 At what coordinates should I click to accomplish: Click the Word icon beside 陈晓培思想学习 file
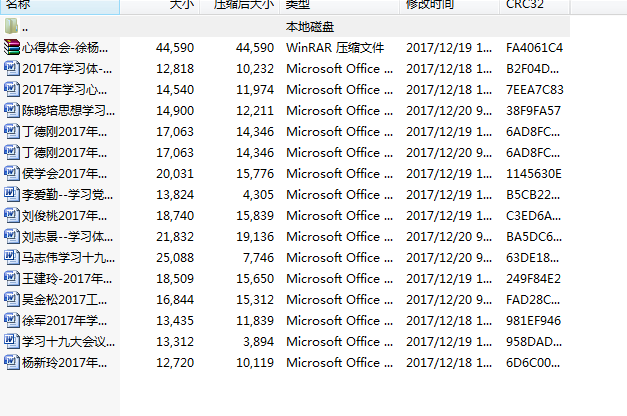[11, 110]
